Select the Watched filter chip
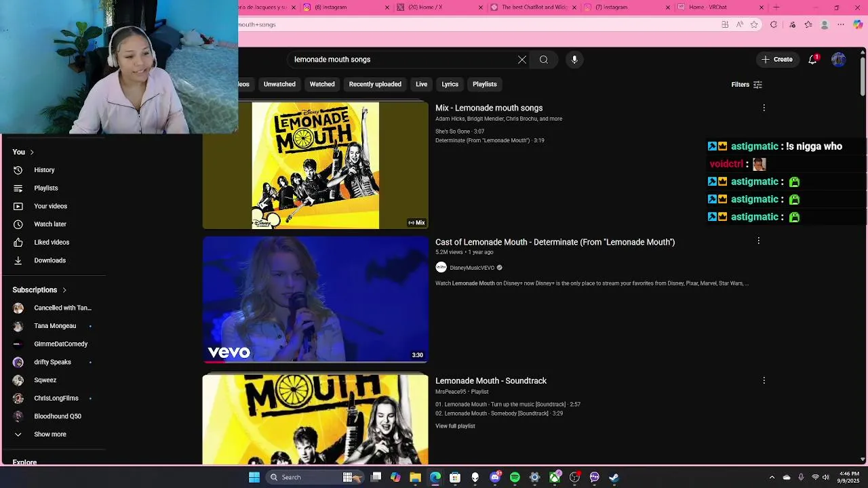 tap(322, 84)
